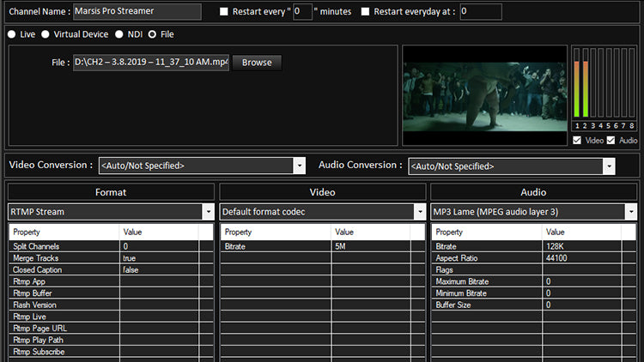The height and width of the screenshot is (362, 644).
Task: Toggle the Restart everyday at checkbox
Action: (x=366, y=12)
